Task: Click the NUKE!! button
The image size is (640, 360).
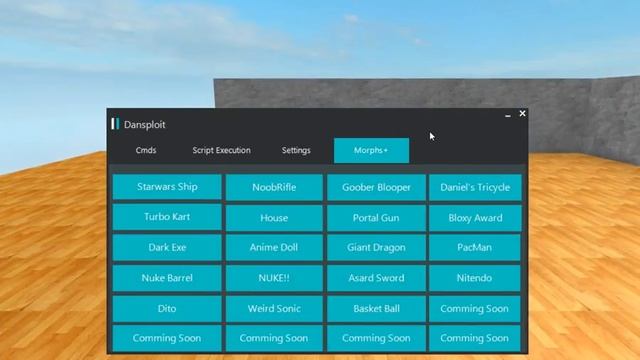Action: coord(274,278)
